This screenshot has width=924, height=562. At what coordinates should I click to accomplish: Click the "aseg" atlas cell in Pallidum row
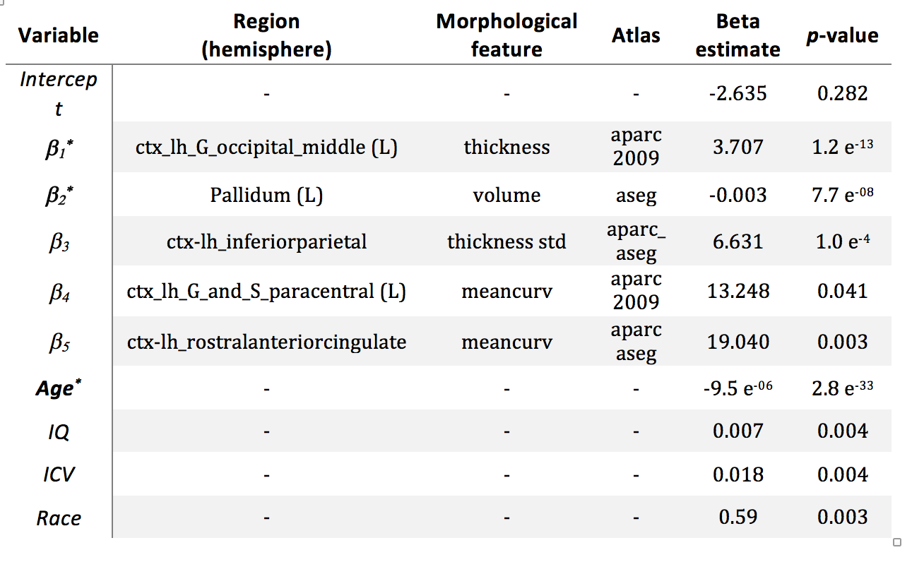tap(636, 196)
